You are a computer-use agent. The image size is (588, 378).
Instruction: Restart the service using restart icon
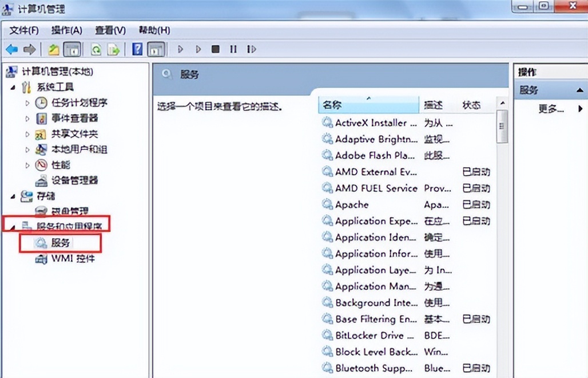coord(252,49)
